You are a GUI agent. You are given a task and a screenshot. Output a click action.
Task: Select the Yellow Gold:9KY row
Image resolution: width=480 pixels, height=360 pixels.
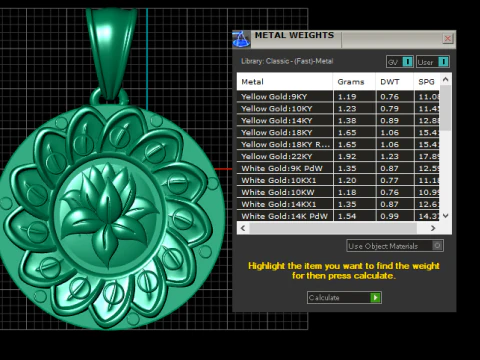(x=338, y=97)
